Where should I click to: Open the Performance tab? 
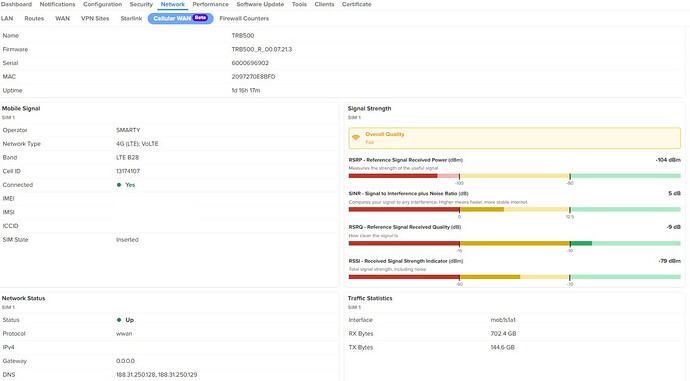click(x=210, y=4)
